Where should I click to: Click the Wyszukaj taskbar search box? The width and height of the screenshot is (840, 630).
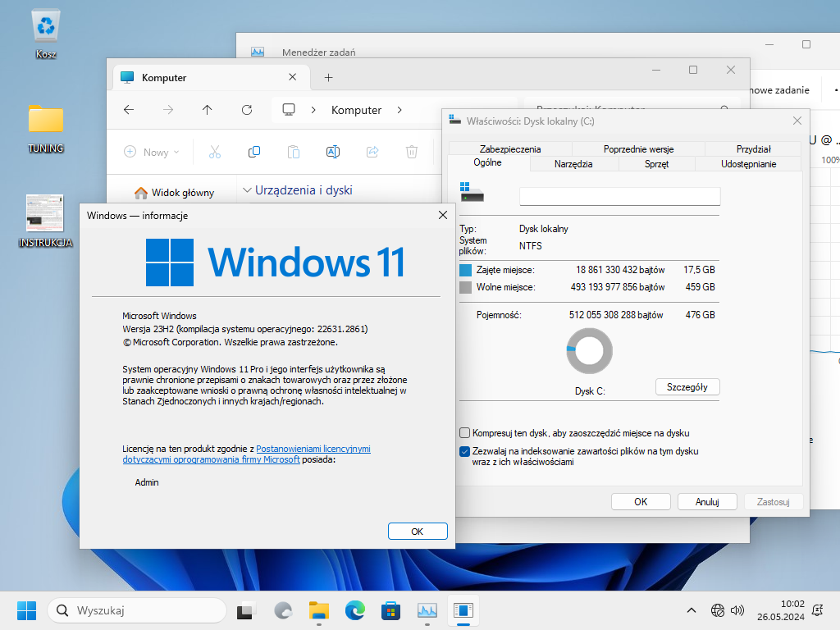[137, 610]
